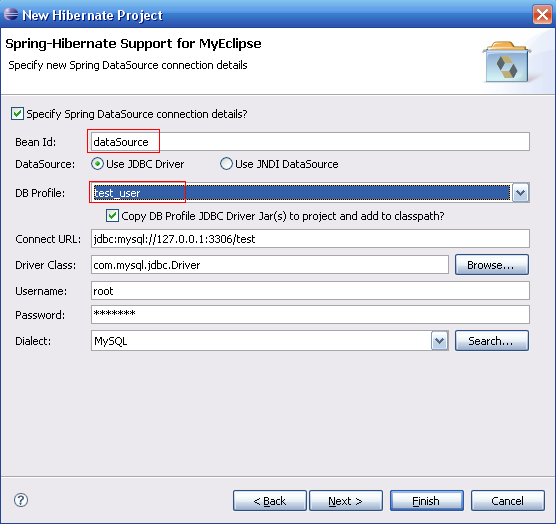
Task: Click the "DataSource:" label
Action: (x=45, y=164)
